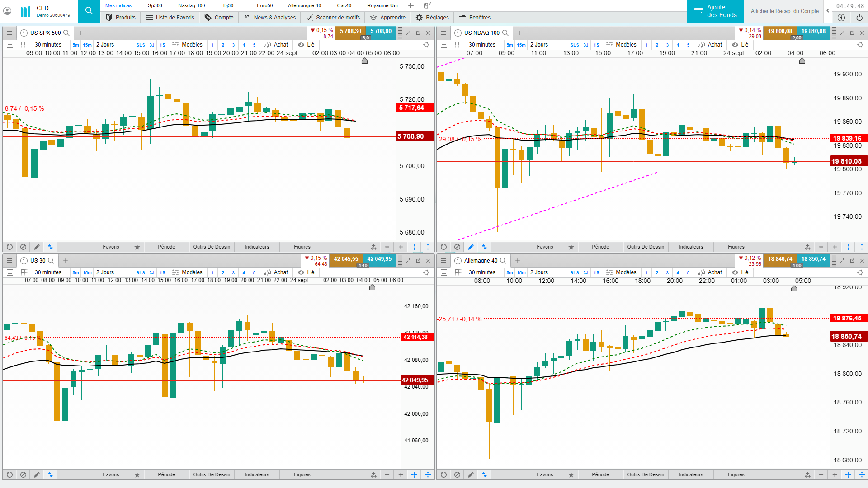Screen dimensions: 868x488
Task: Toggle crosshair mode in US 30 bottom toolbar
Action: [414, 475]
